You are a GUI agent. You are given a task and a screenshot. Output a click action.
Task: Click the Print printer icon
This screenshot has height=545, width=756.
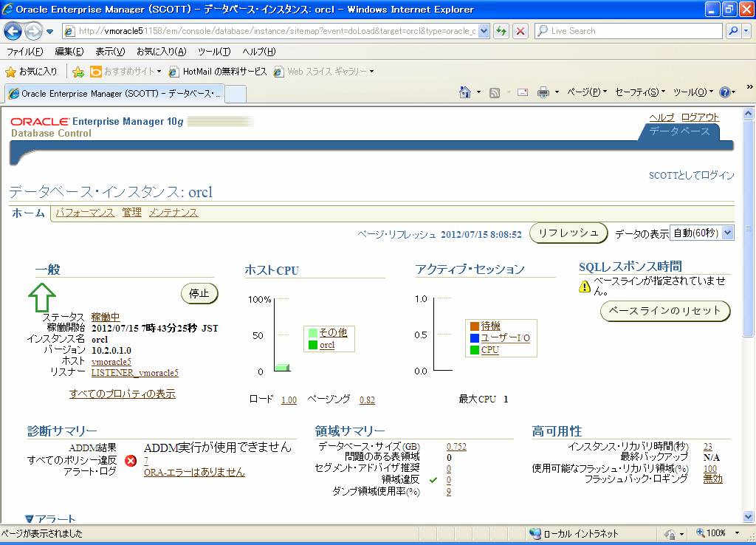(x=543, y=92)
